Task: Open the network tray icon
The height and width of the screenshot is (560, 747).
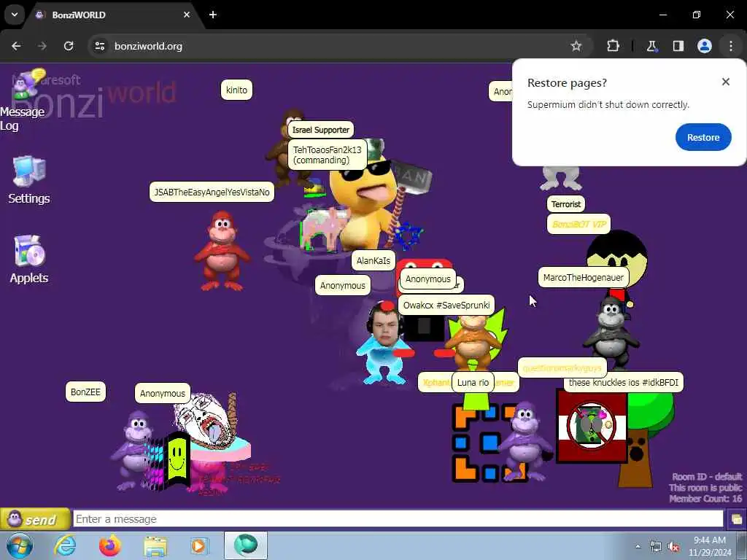Action: tap(656, 547)
